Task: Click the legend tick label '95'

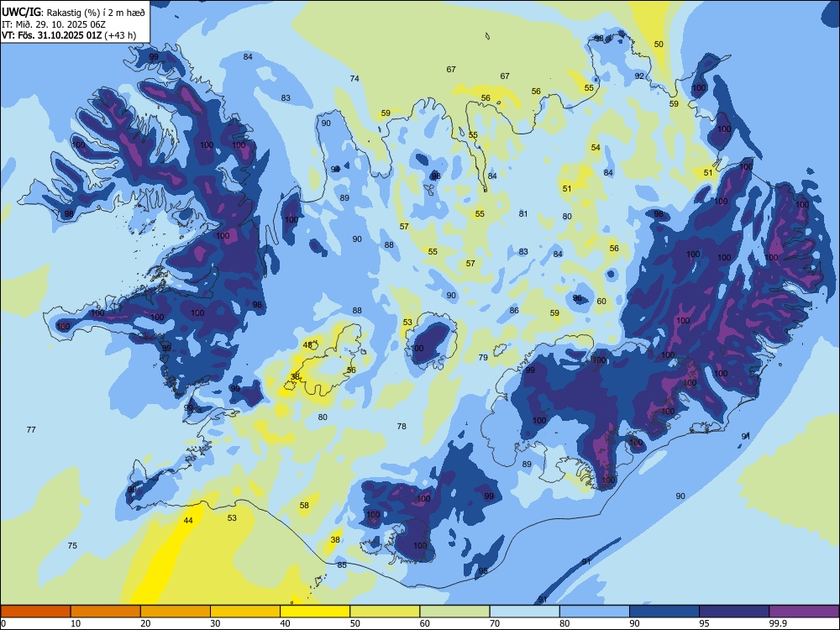Action: click(x=704, y=623)
